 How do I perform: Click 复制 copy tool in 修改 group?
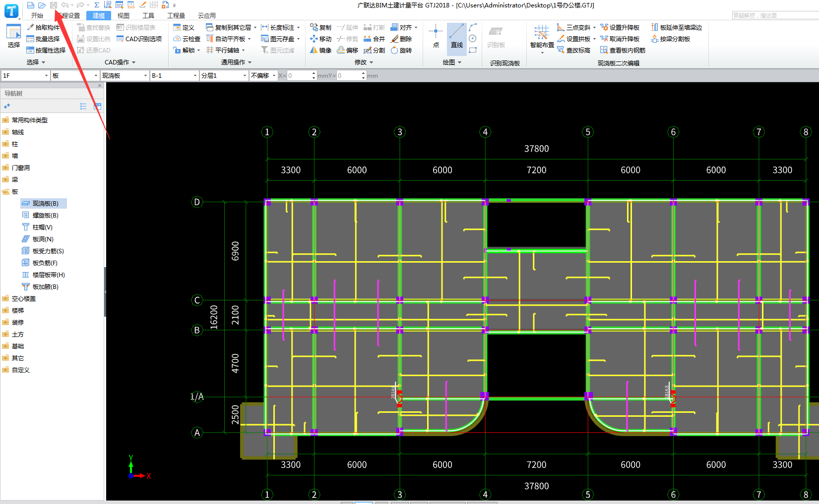[320, 27]
